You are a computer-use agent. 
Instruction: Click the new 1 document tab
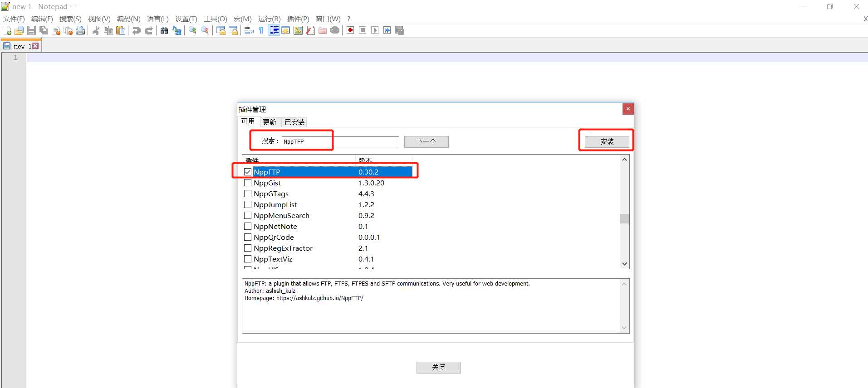pyautogui.click(x=21, y=46)
